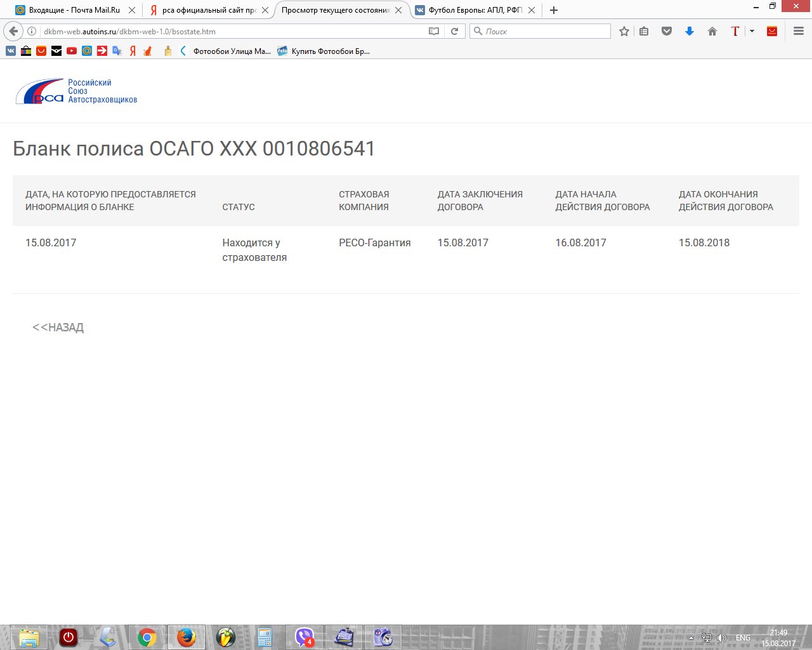Image resolution: width=812 pixels, height=650 pixels.
Task: Save page to Pocket
Action: 667,31
